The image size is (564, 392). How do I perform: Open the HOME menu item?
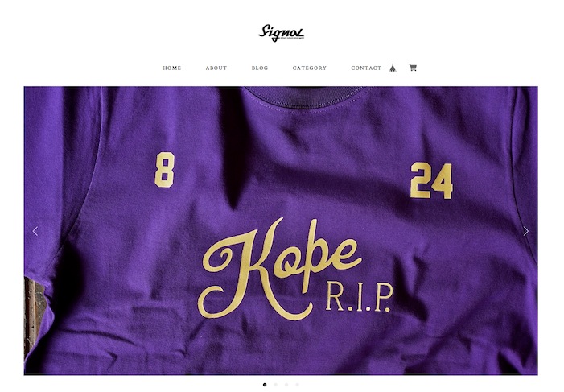(x=172, y=68)
